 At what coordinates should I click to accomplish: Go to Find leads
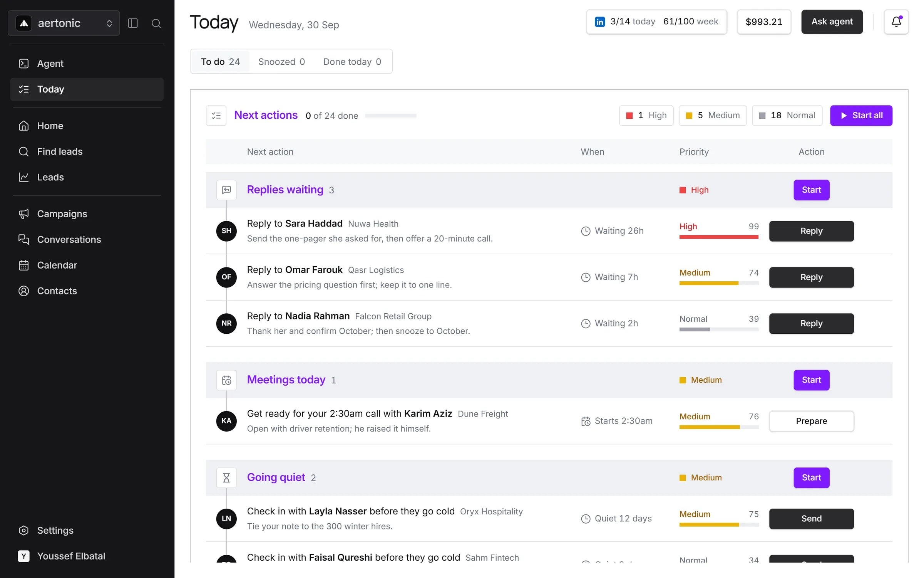(87, 151)
